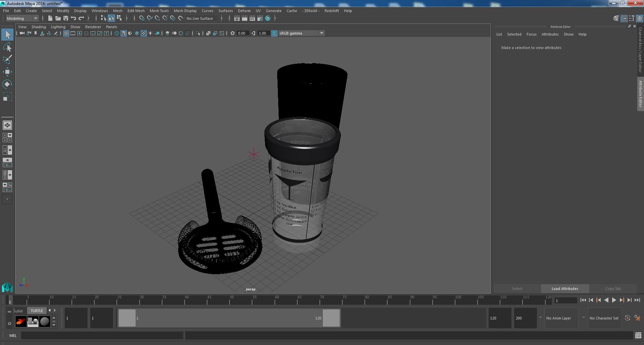This screenshot has height=345, width=644.
Task: Click the Copy Tab button
Action: point(613,289)
